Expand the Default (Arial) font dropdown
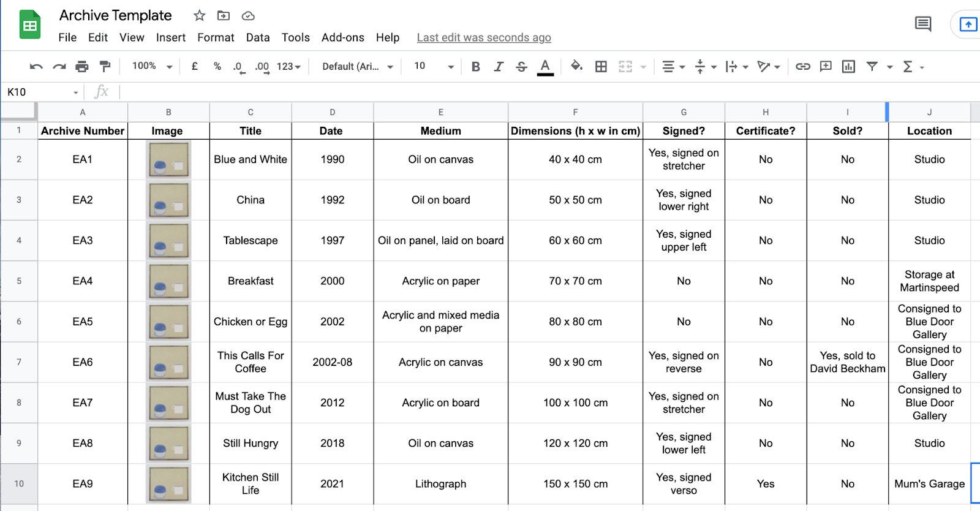This screenshot has height=511, width=980. pyautogui.click(x=357, y=67)
